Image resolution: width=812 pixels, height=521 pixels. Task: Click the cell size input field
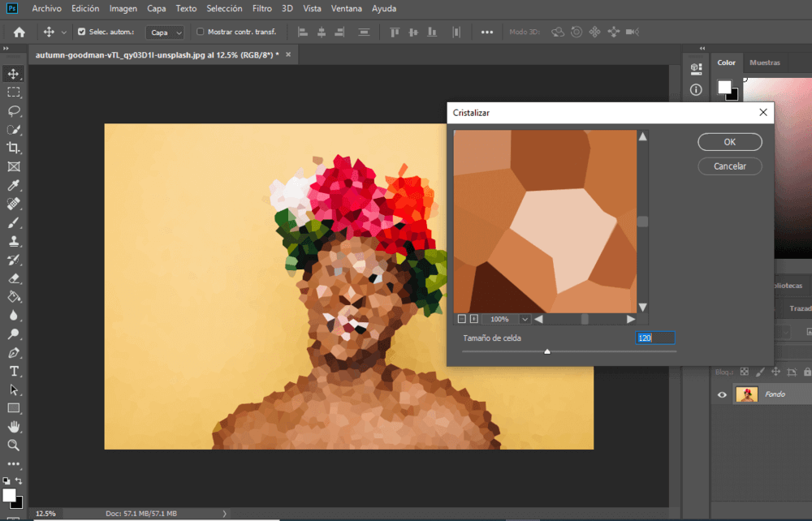[x=654, y=338]
